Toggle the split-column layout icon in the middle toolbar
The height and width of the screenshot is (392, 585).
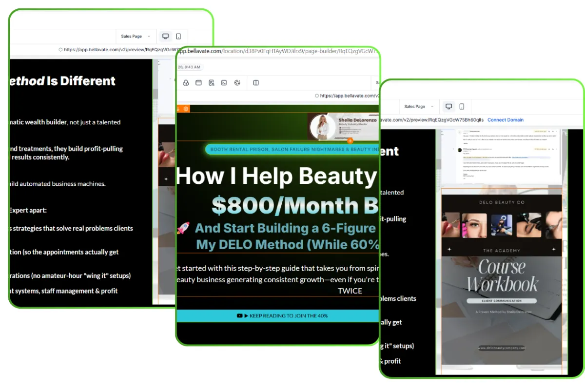click(x=256, y=83)
